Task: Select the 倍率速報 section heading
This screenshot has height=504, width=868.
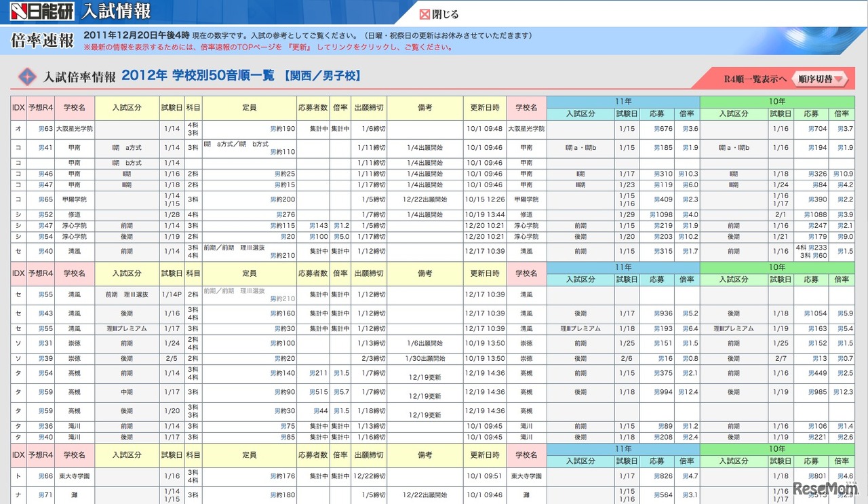Action: 42,41
